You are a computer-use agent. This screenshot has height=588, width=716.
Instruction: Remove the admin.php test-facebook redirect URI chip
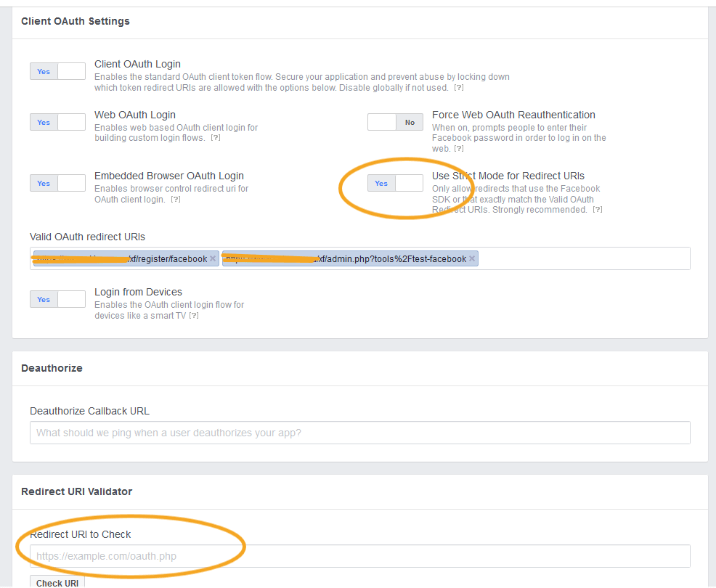pos(472,258)
